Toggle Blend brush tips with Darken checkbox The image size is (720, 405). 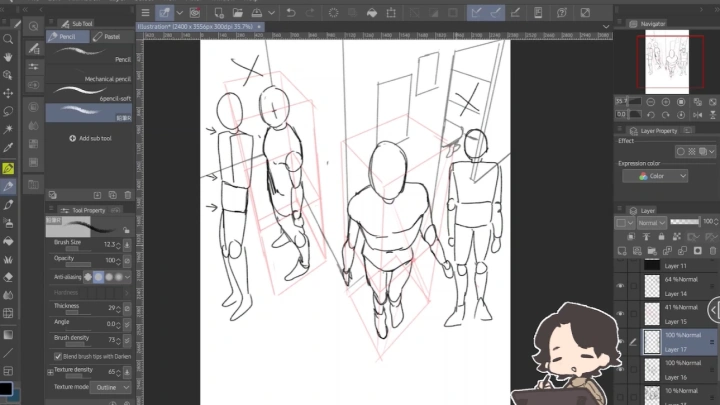58,356
